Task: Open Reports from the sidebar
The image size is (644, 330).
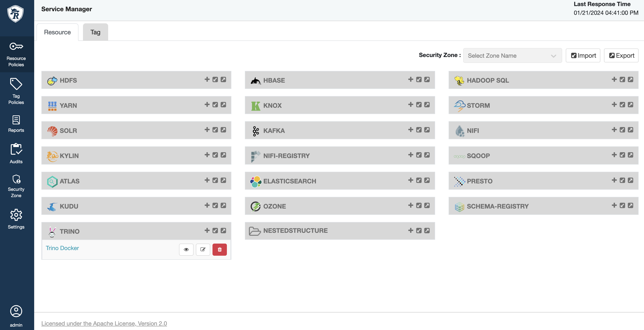Action: point(16,123)
